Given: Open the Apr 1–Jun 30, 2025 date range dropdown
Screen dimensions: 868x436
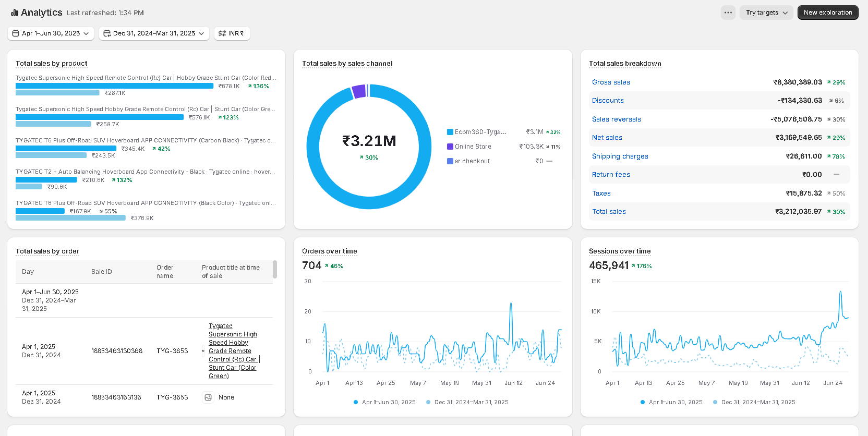Looking at the screenshot, I should coord(51,33).
